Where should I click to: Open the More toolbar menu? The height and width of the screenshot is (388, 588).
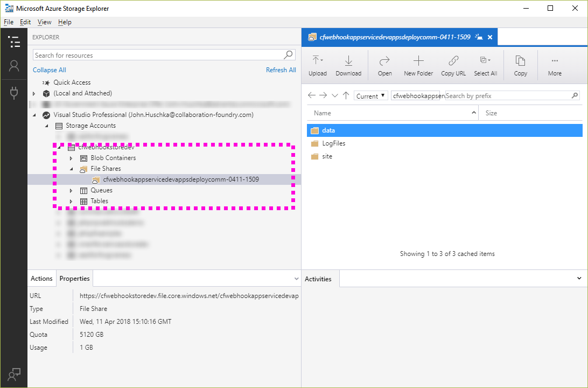point(555,66)
